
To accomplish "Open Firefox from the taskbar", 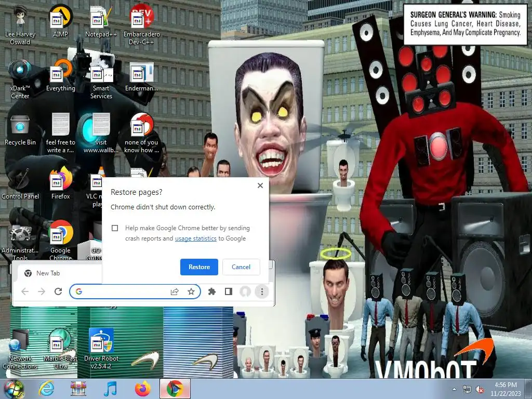I will pos(143,389).
